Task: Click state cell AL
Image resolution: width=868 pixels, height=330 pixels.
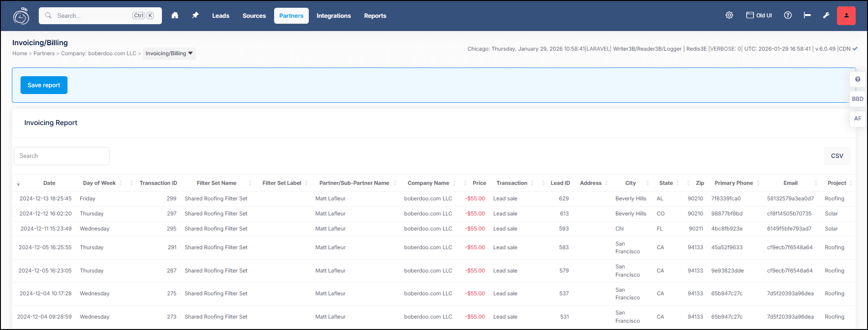Action: point(660,199)
